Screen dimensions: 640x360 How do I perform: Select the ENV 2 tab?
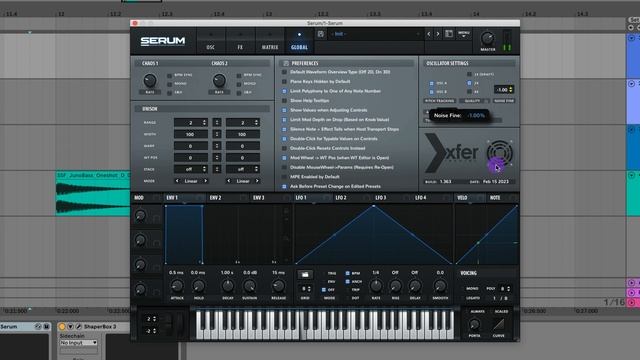pyautogui.click(x=215, y=198)
